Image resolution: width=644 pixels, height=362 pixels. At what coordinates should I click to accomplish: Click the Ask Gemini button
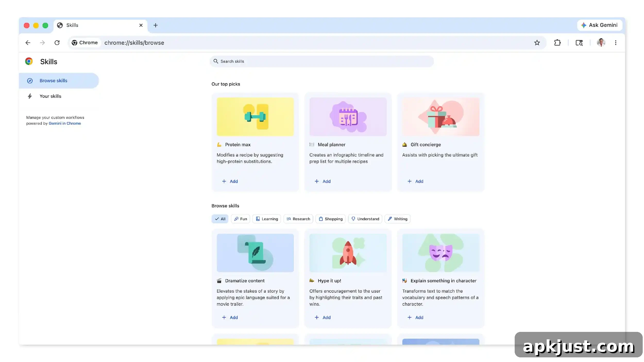click(x=600, y=25)
